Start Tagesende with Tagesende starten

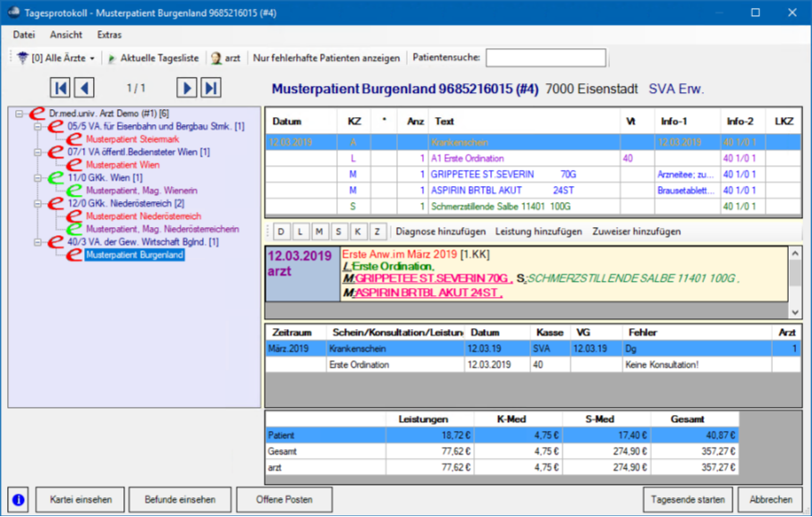(688, 500)
